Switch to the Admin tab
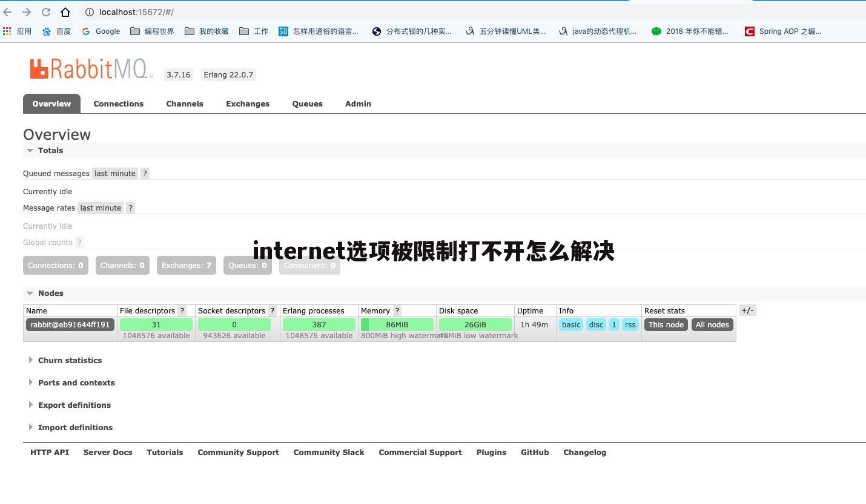This screenshot has height=504, width=866. (359, 103)
